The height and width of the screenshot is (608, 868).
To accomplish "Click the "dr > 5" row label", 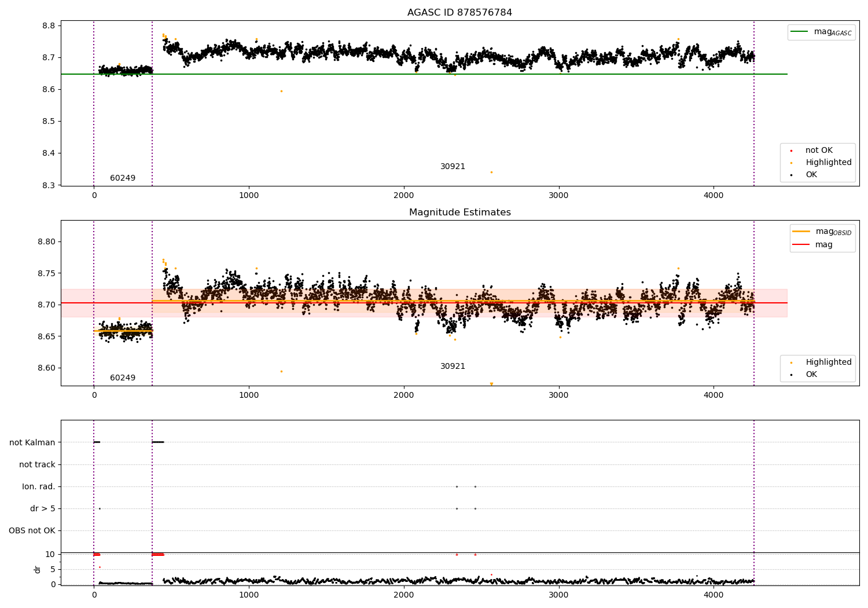I will coord(43,508).
